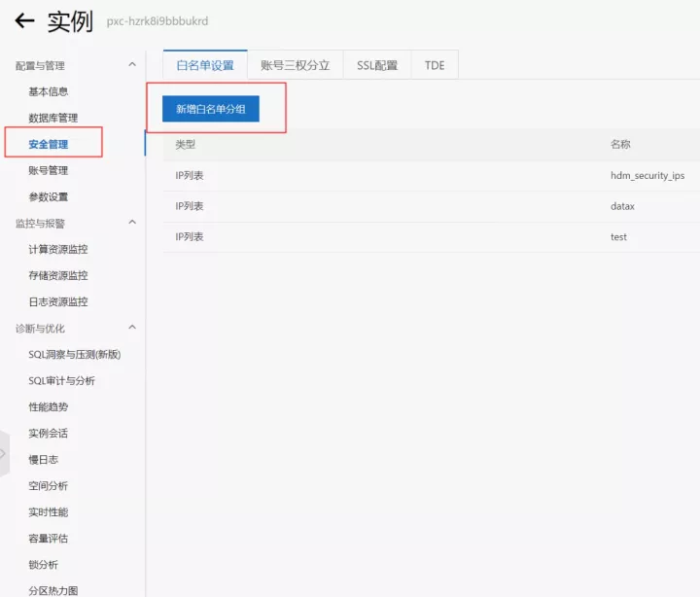700x597 pixels.
Task: Open SQL洞察与压测(新版) menu item
Action: 75,355
